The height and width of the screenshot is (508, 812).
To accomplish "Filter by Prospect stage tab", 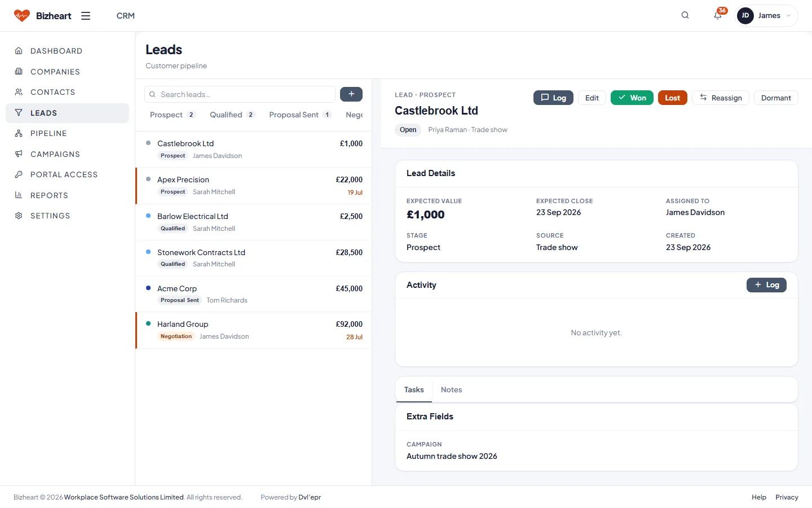I will [x=173, y=115].
